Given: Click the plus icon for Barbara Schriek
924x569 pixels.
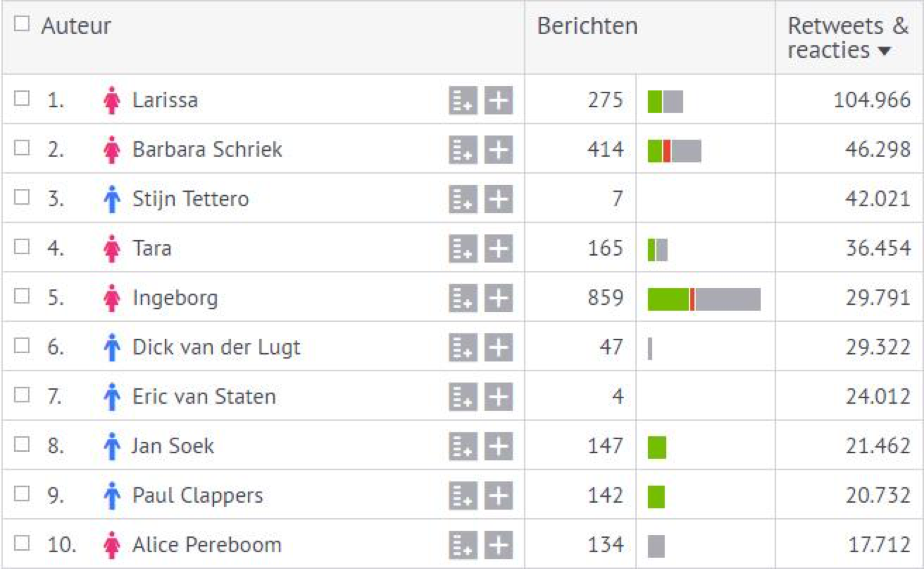Looking at the screenshot, I should 498,150.
